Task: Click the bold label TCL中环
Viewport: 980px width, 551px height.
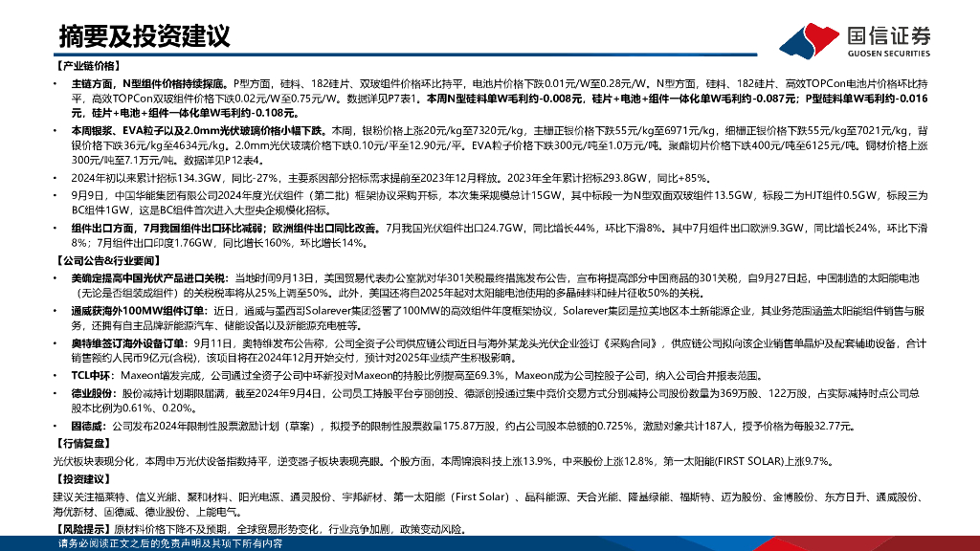Action: tap(91, 375)
